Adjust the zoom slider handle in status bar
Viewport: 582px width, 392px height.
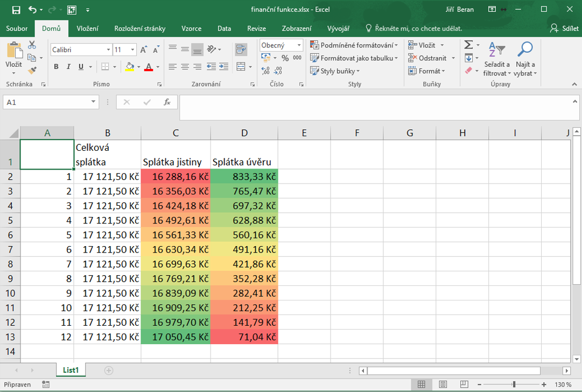pos(514,384)
